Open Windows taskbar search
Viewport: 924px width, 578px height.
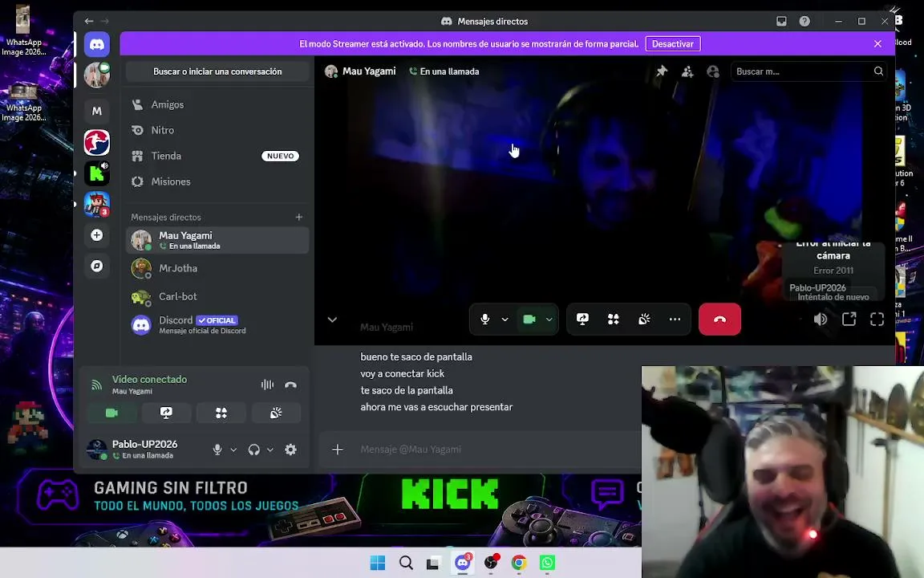[x=406, y=563]
